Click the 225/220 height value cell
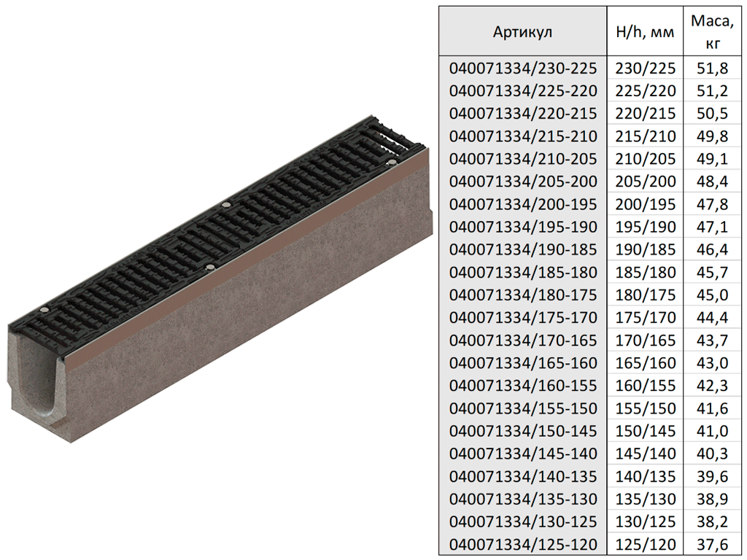Image resolution: width=747 pixels, height=560 pixels. (645, 91)
